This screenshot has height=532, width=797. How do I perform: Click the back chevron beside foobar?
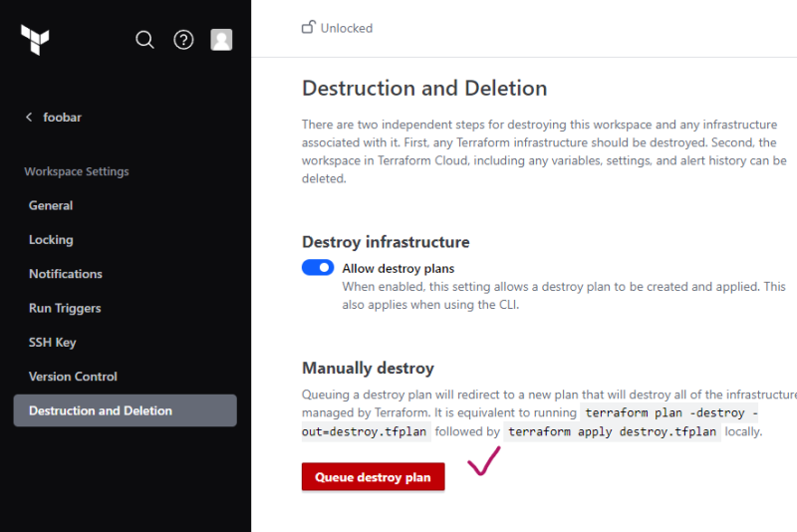click(x=29, y=118)
